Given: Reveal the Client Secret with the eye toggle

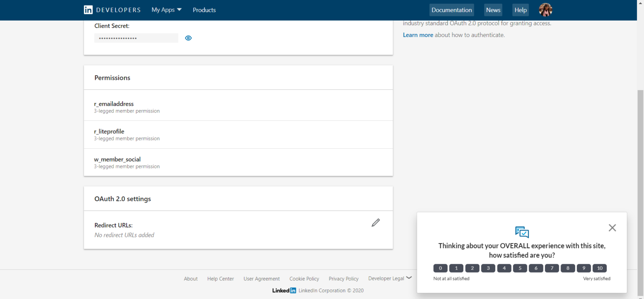Looking at the screenshot, I should coord(188,38).
